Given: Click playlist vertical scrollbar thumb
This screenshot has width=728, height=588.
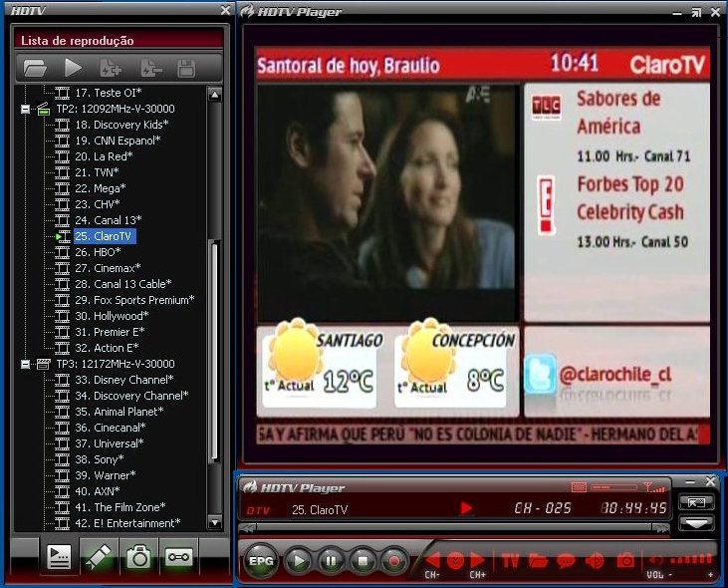Looking at the screenshot, I should click(214, 352).
